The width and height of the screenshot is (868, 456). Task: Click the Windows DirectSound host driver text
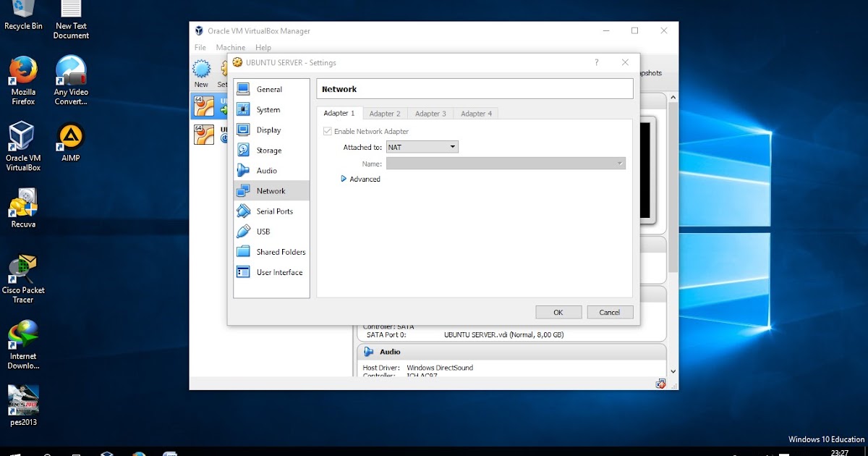point(440,368)
